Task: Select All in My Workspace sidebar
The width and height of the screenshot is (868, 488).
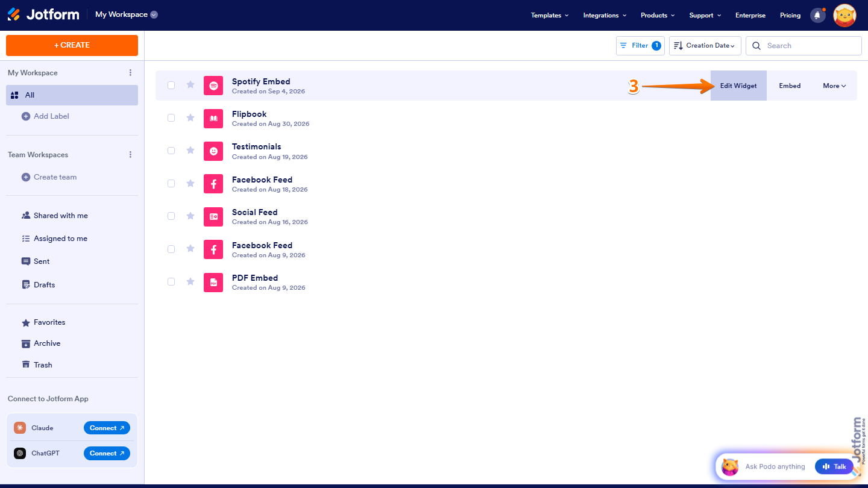Action: click(x=72, y=95)
